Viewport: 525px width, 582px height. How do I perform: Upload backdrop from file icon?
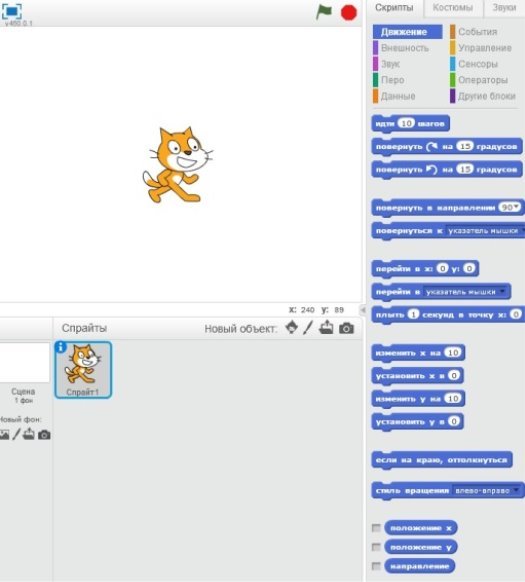(x=29, y=434)
